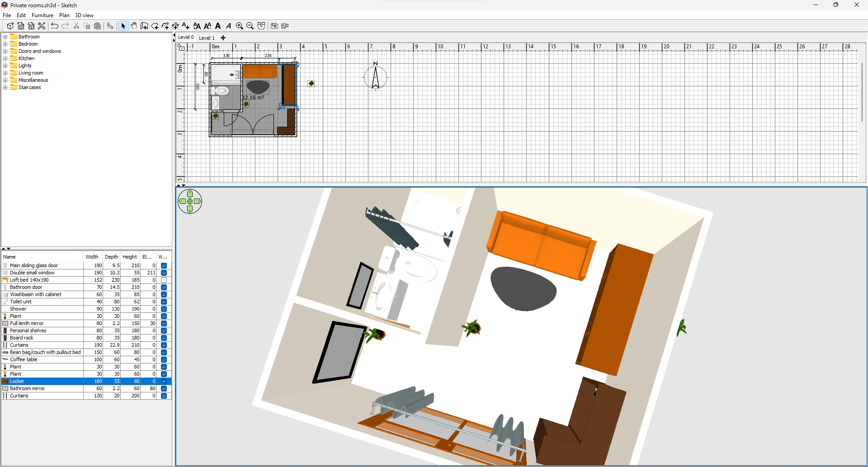Select the Create polylines tool
This screenshot has height=467, width=868.
(x=165, y=26)
